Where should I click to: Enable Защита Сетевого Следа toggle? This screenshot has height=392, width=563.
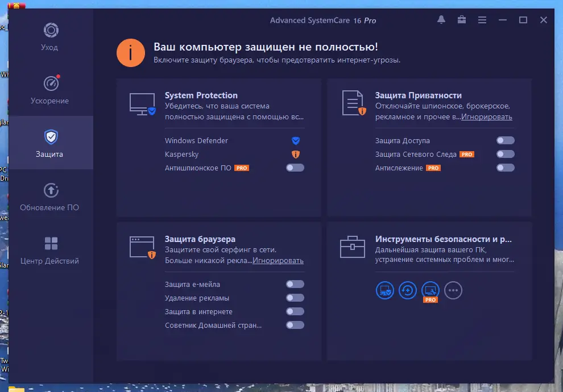pyautogui.click(x=505, y=154)
